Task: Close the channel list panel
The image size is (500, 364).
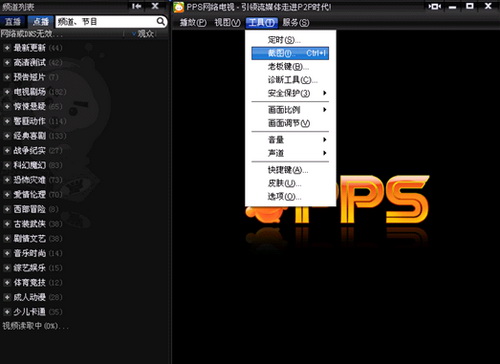Action: coord(155,6)
